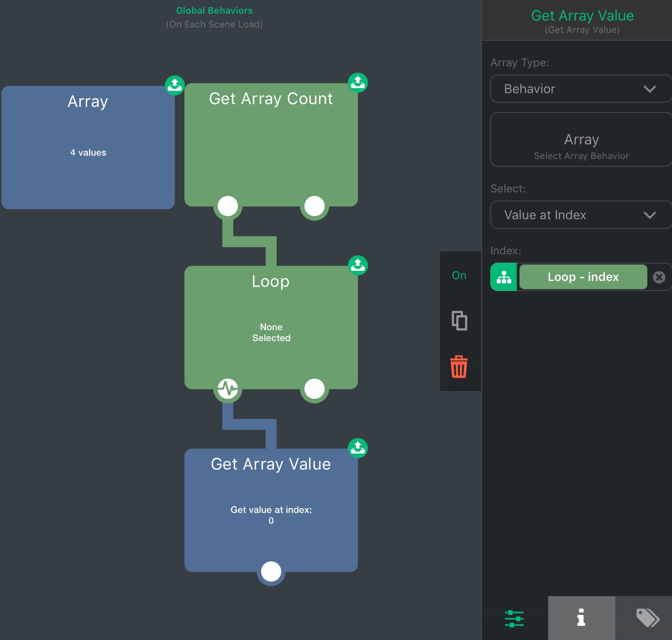This screenshot has height=640, width=672.
Task: Delete the behavior using the red trash icon
Action: point(459,367)
